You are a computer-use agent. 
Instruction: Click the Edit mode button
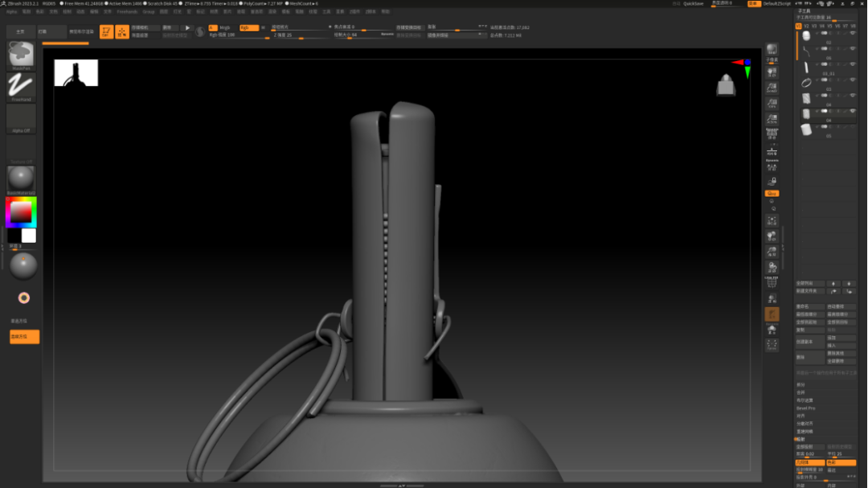pyautogui.click(x=106, y=31)
